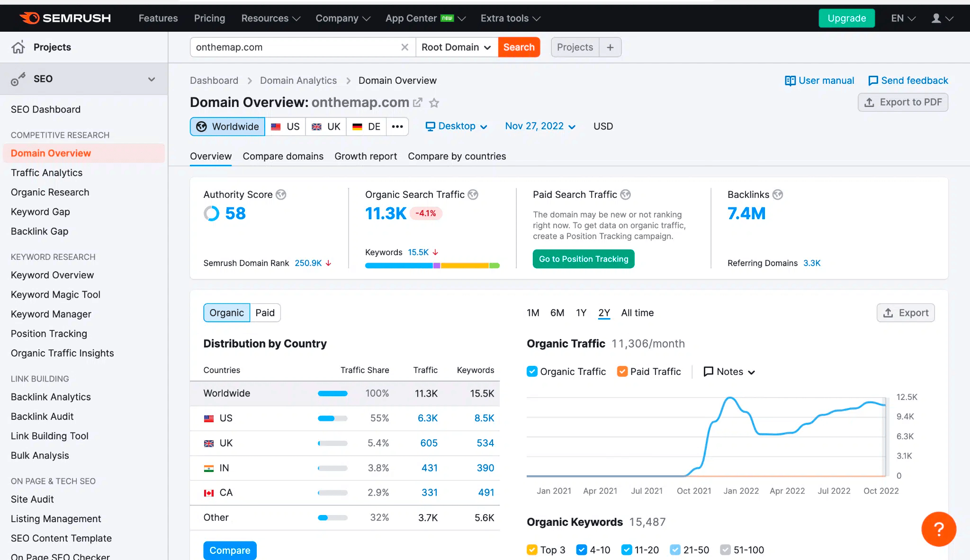This screenshot has height=560, width=970.
Task: Click Authority Score circular gauge icon
Action: (212, 213)
